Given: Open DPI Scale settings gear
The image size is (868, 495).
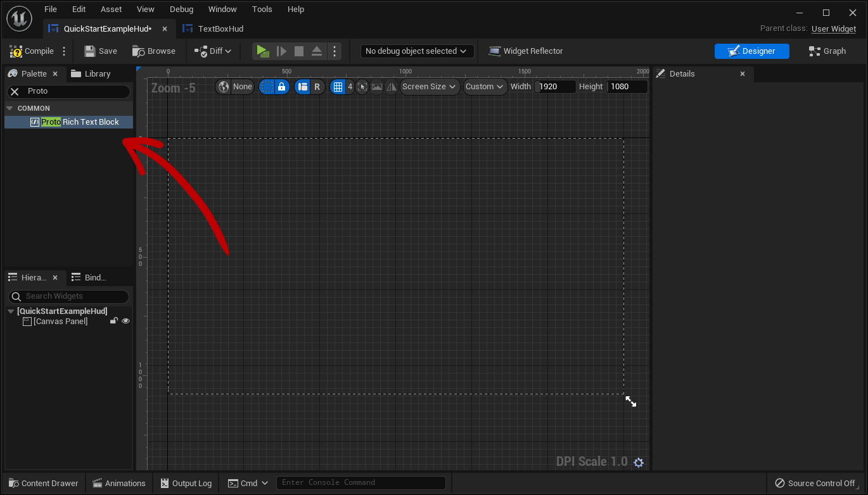Looking at the screenshot, I should 639,463.
